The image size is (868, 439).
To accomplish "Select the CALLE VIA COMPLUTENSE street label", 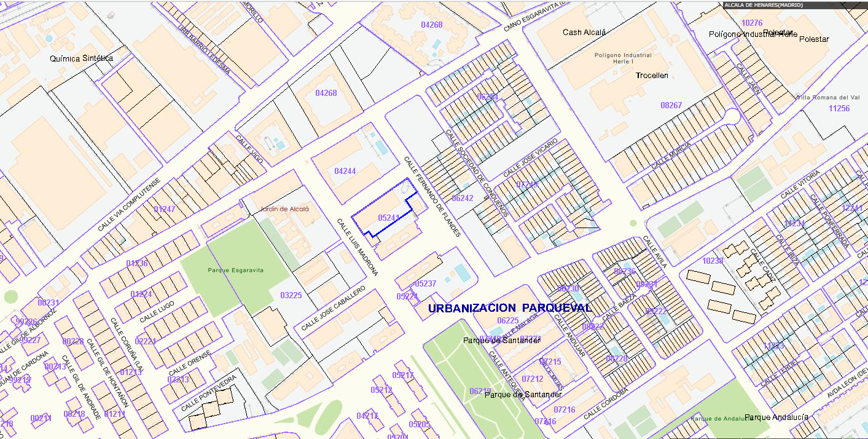I will coord(129,205).
